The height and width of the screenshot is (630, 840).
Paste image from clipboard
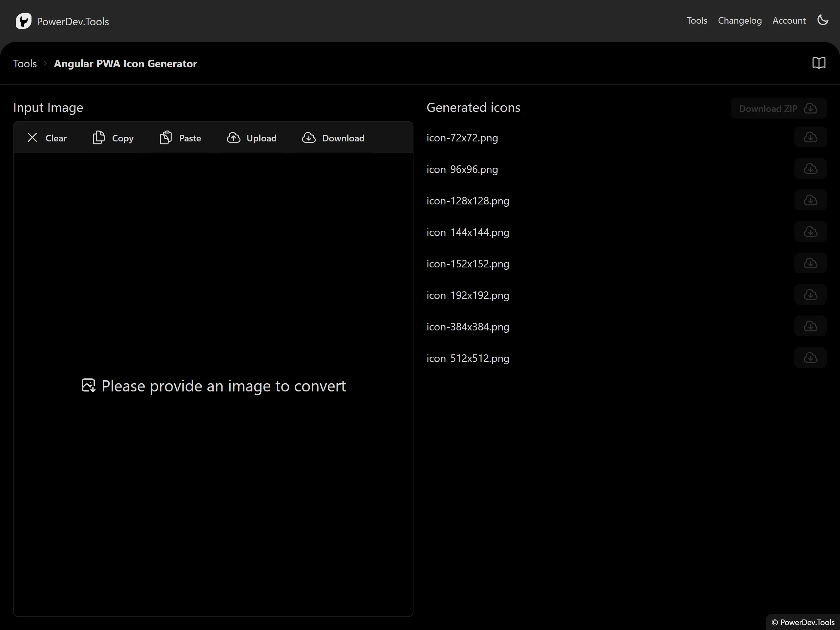tap(180, 138)
